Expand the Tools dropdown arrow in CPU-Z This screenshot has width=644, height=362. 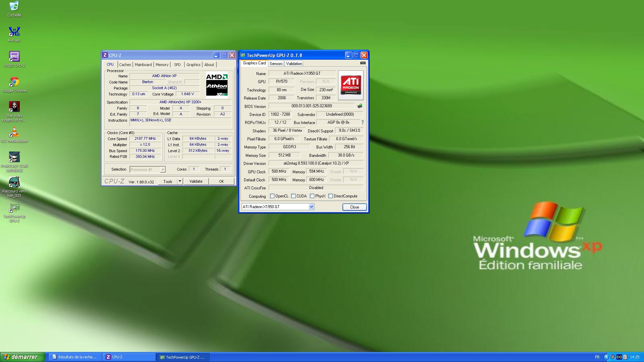[180, 181]
